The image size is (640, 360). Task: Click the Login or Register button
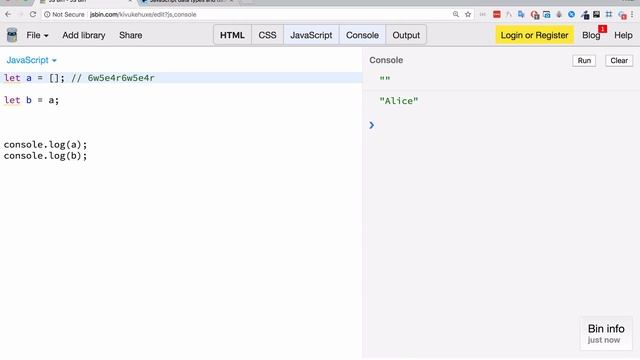pos(534,35)
